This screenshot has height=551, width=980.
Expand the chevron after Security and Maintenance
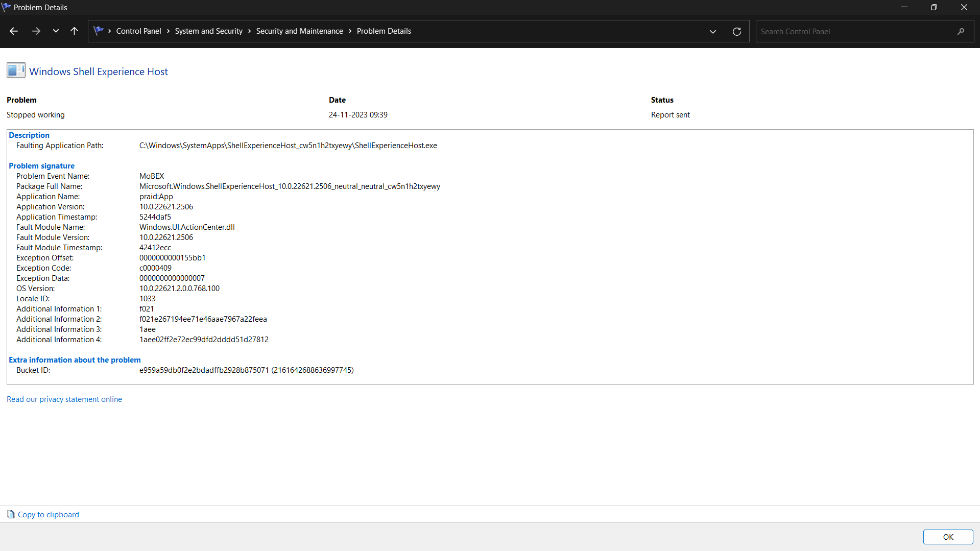[350, 31]
